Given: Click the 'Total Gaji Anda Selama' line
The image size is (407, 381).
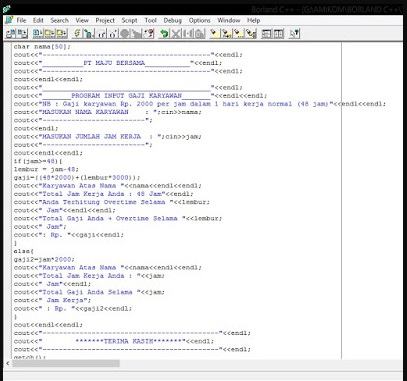Looking at the screenshot, I should (x=89, y=292).
